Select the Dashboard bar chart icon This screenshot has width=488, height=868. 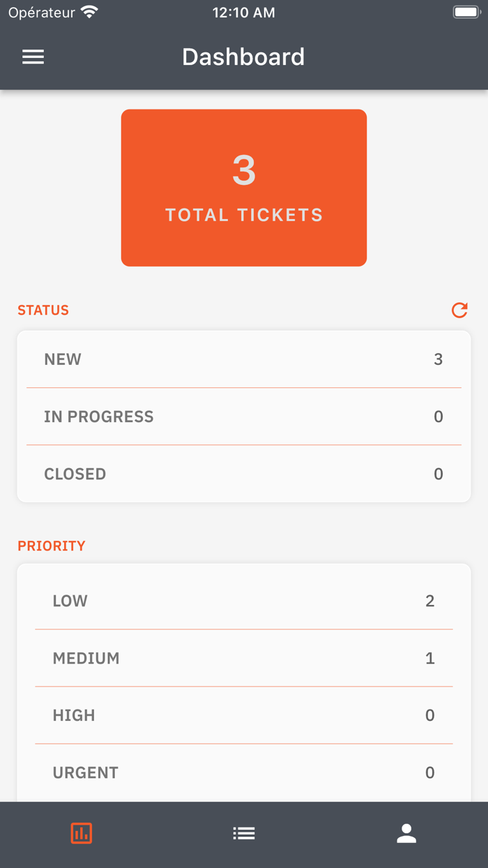click(82, 833)
